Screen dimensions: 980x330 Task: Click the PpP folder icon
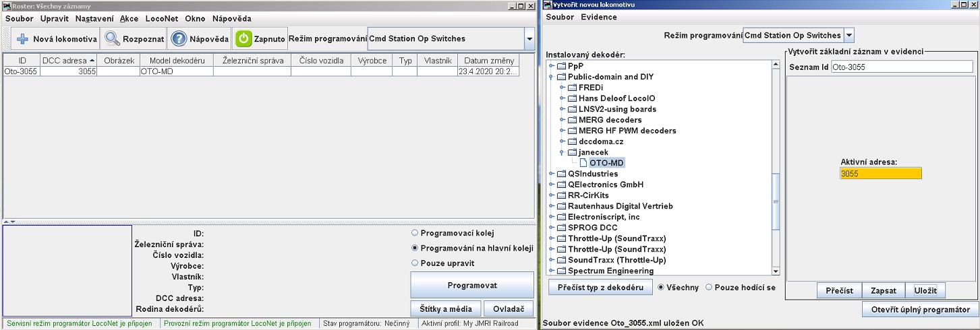[562, 66]
